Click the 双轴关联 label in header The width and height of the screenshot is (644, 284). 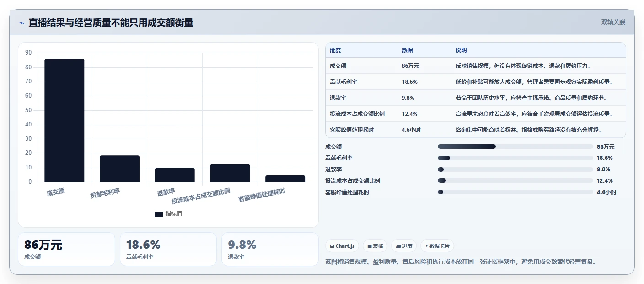click(613, 22)
